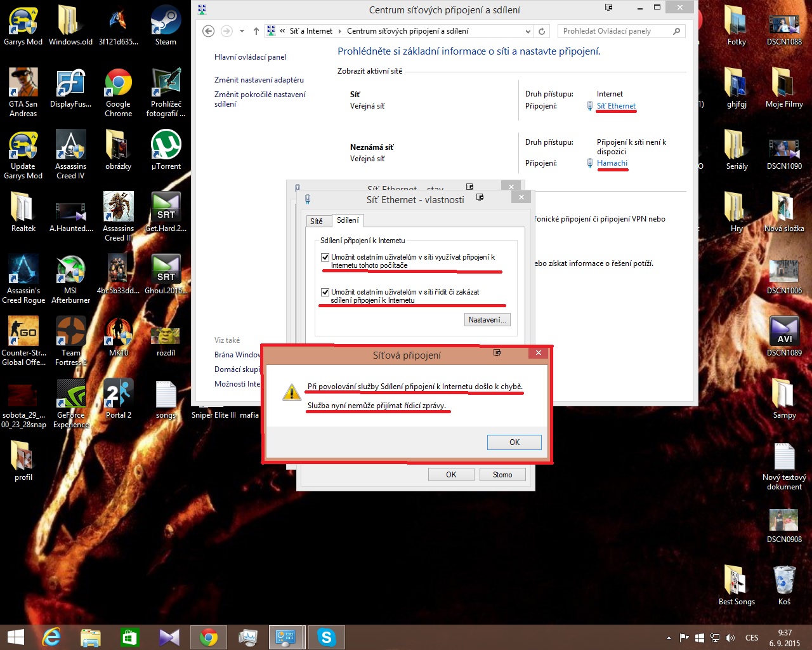Open the obrázky folder on the desktop
Screen dimensions: 812x650
119,150
